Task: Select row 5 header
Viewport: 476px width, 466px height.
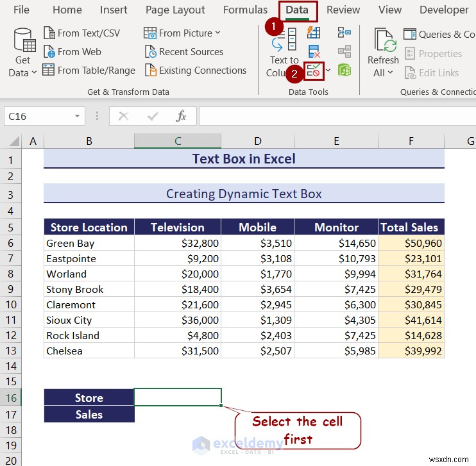Action: coord(11,228)
